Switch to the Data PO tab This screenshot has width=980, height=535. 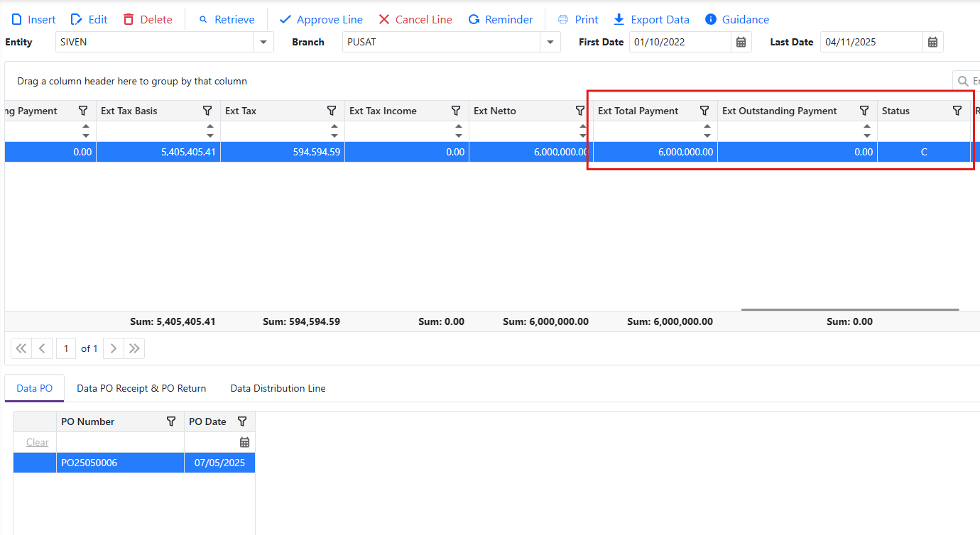pyautogui.click(x=34, y=388)
